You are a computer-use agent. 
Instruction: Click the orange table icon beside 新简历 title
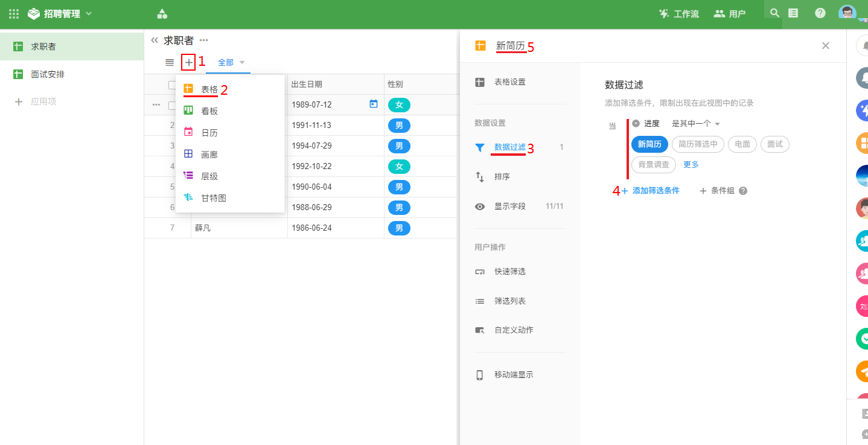tap(480, 45)
